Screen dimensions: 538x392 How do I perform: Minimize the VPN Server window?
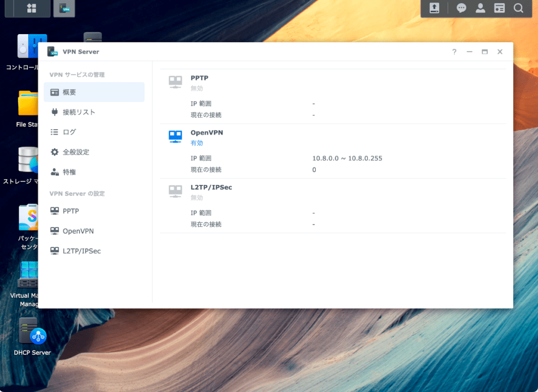coord(469,52)
